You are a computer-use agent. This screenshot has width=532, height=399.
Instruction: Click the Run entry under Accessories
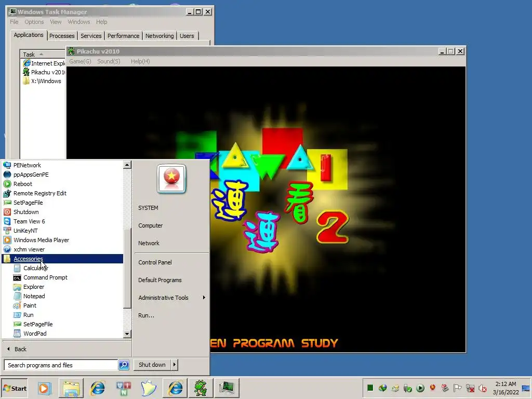[x=28, y=315]
